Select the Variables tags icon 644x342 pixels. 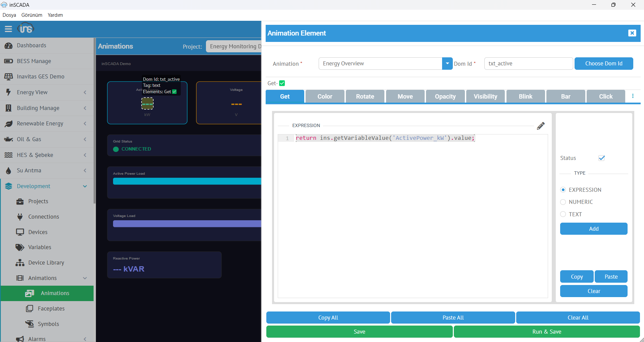coord(20,247)
